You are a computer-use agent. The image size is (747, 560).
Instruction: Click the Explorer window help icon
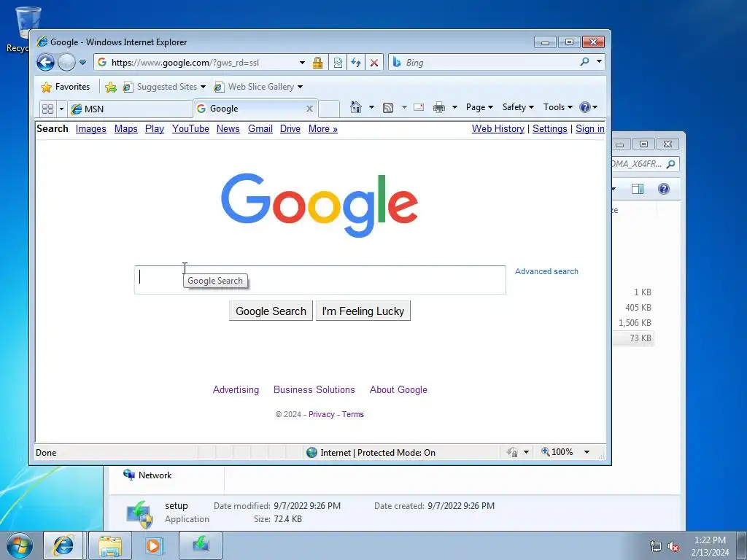664,189
